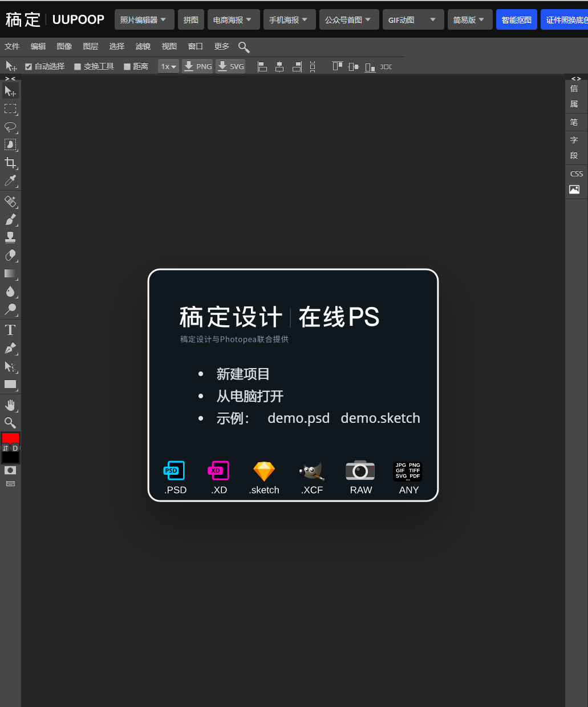The height and width of the screenshot is (707, 588).
Task: Toggle Quick Mask mode
Action: pyautogui.click(x=10, y=470)
